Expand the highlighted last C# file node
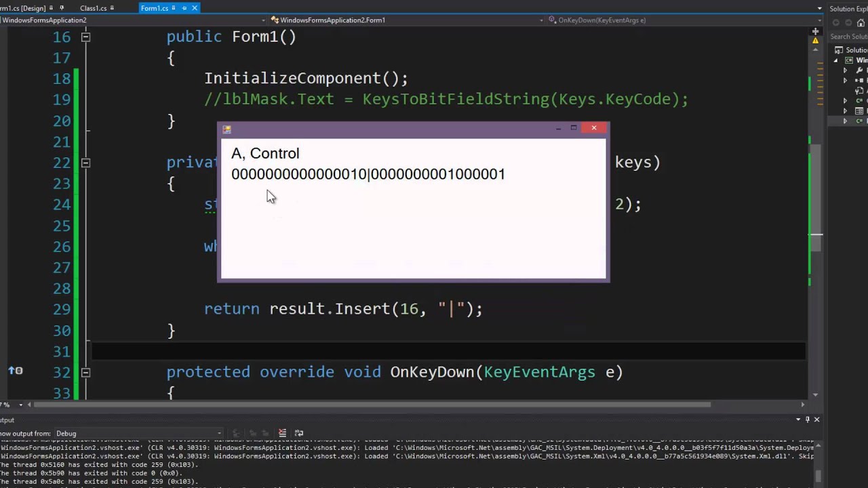868x488 pixels. click(x=845, y=121)
